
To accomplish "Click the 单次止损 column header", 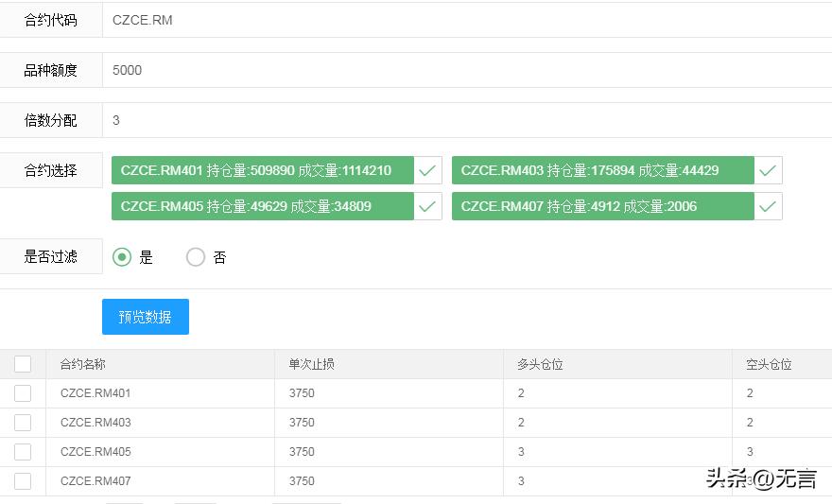I will [x=311, y=364].
